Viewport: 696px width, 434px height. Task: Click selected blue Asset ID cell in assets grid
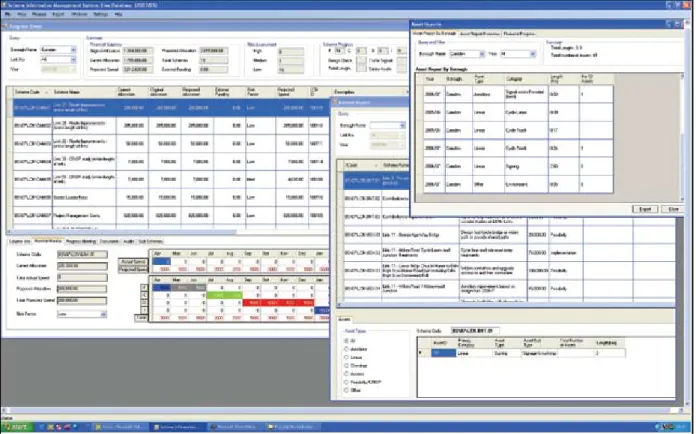coord(443,353)
